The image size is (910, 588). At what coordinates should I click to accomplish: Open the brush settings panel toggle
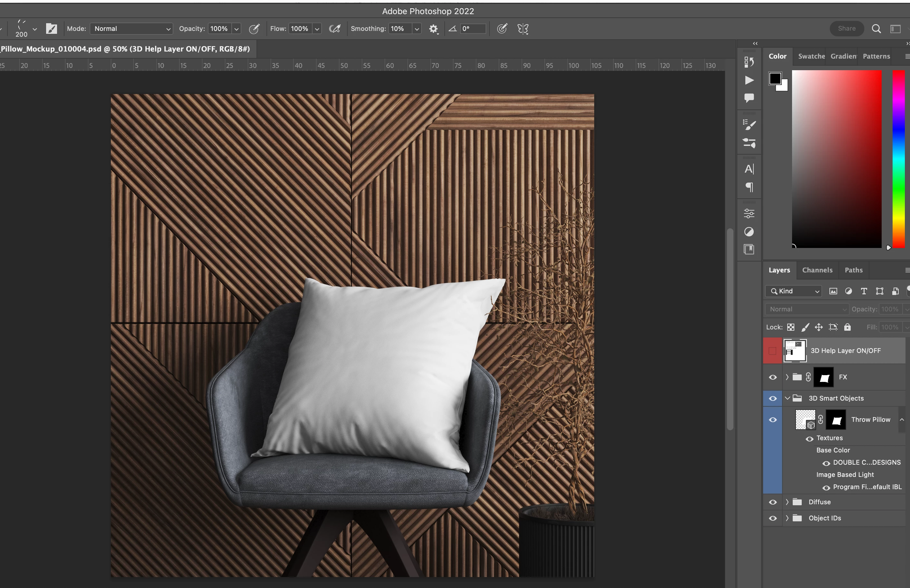[x=51, y=29]
